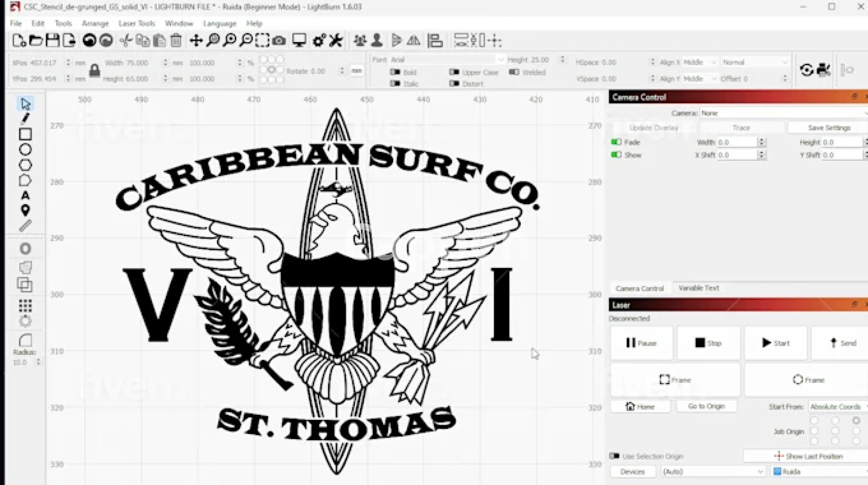
Task: Toggle the Fade switch in Camera Control
Action: [616, 142]
